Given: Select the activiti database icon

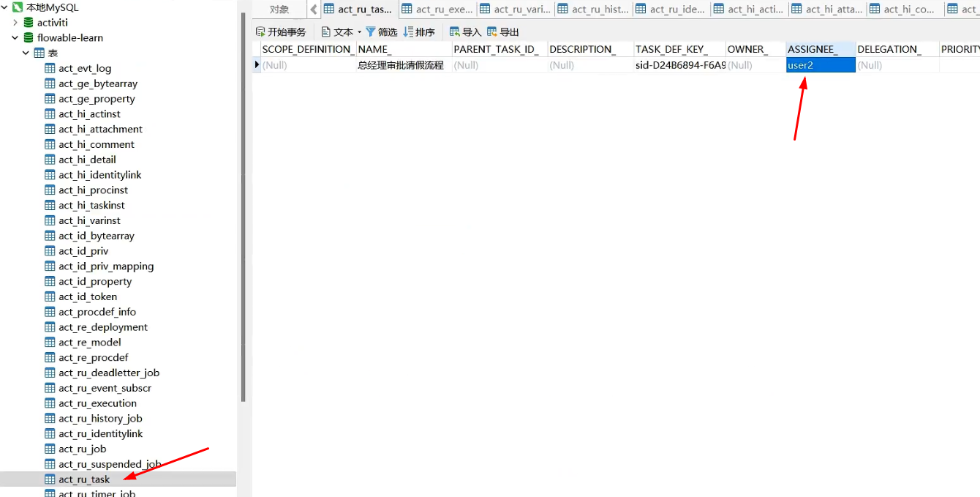Looking at the screenshot, I should coord(29,23).
